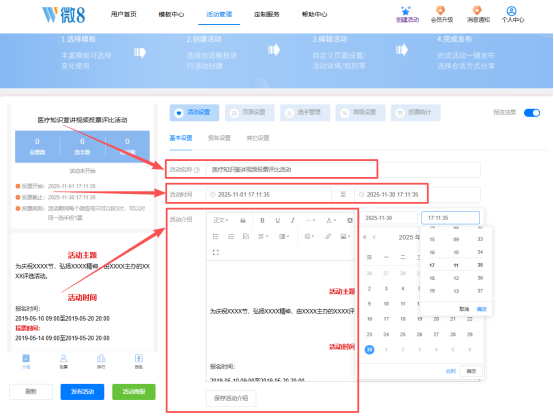Select minute 09 in time panel

456,239
